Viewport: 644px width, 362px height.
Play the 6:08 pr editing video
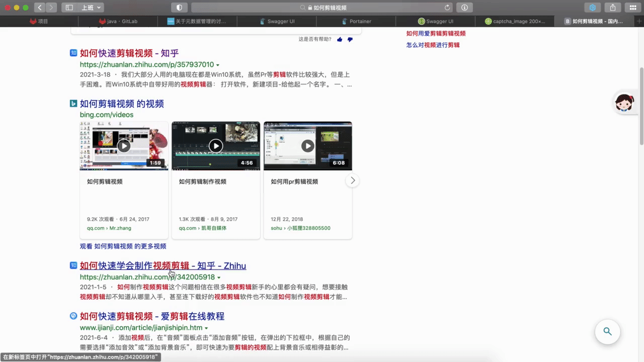pyautogui.click(x=308, y=146)
